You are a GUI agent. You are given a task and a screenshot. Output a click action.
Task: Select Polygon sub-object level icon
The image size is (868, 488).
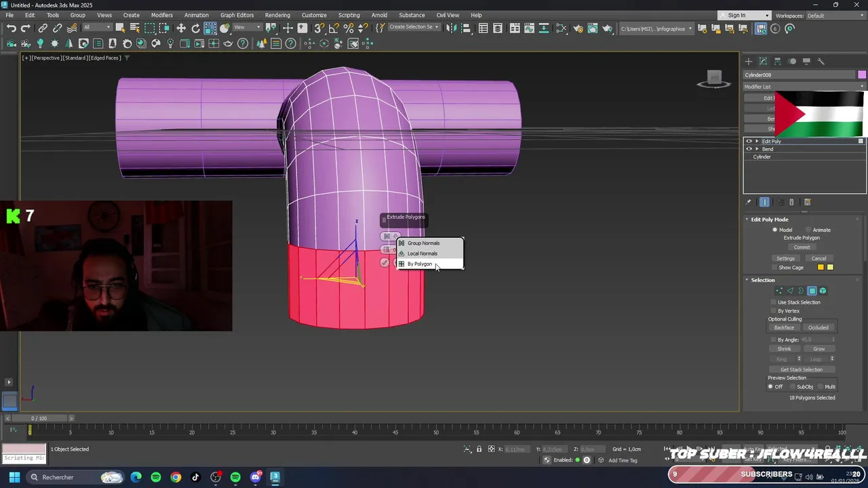pos(812,291)
